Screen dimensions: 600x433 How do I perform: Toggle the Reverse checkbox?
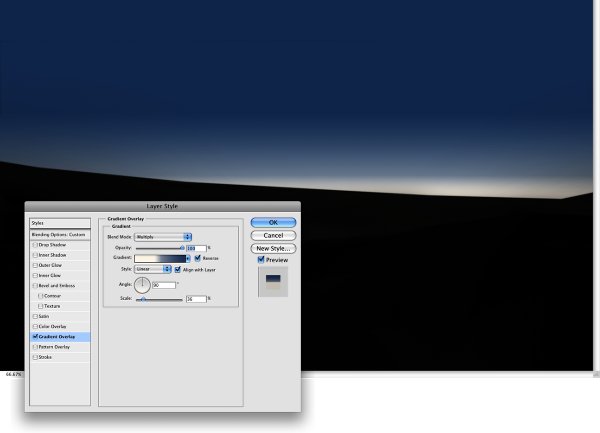point(197,258)
